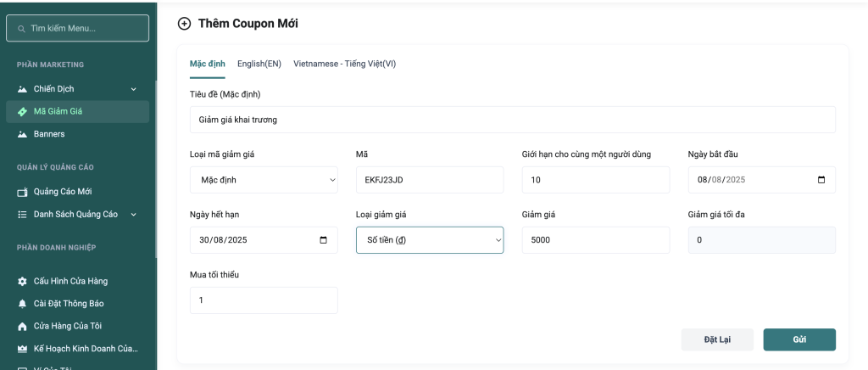The image size is (868, 370).
Task: Click the Cài Đặt Thông Báo bell icon
Action: click(x=22, y=304)
